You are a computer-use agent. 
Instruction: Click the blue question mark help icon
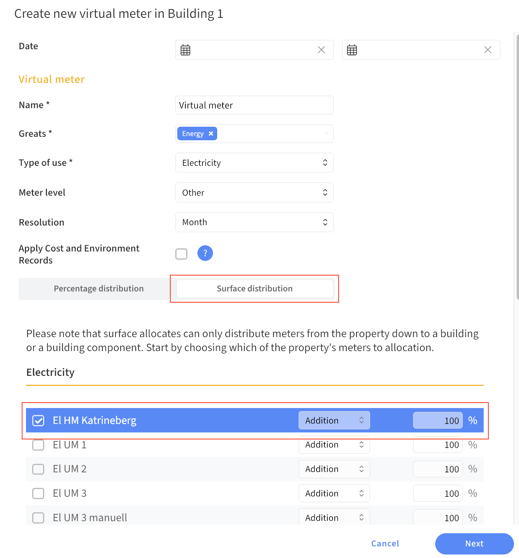click(x=205, y=253)
